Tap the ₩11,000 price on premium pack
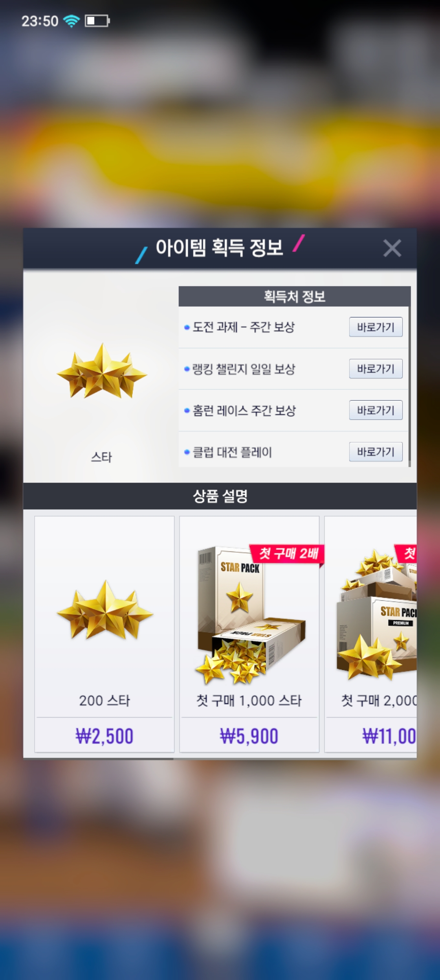440x980 pixels. 389,736
